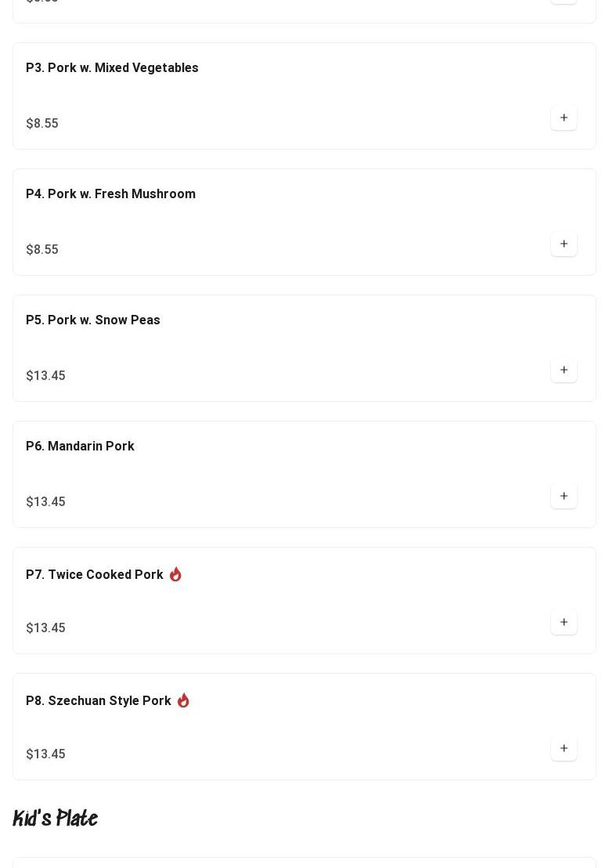Click plus icon on P7 Twice Cooked Pork
This screenshot has width=609, height=868.
pos(564,622)
